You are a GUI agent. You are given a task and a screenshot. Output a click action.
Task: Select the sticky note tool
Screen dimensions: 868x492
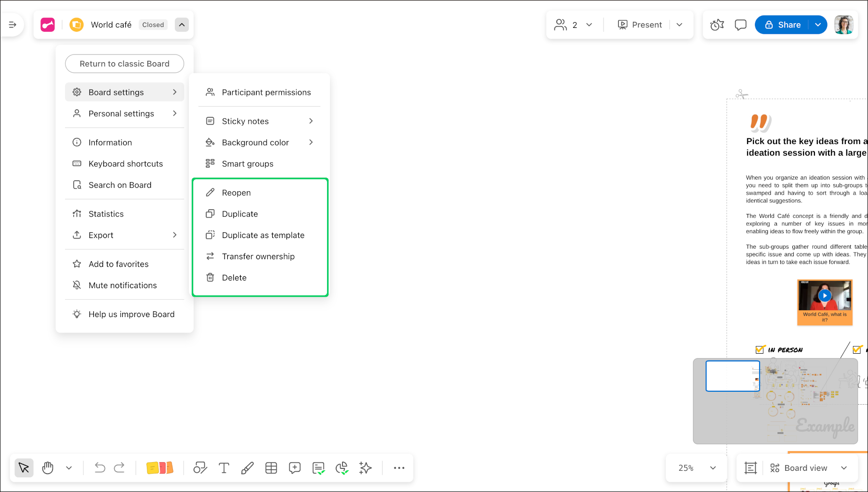coord(160,467)
